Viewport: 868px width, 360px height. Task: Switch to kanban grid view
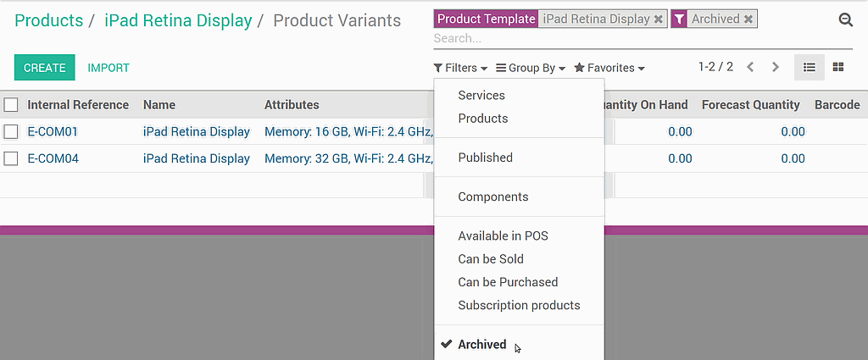(x=838, y=68)
